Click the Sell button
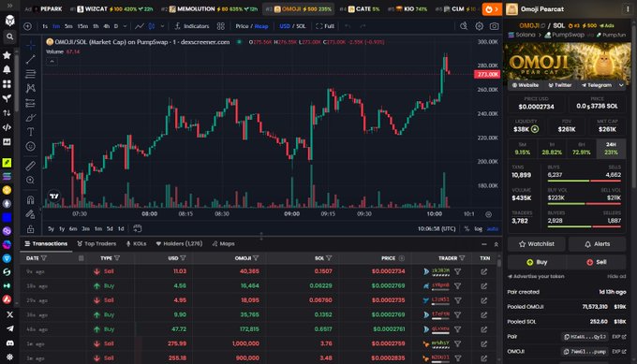Image resolution: width=637 pixels, height=364 pixels. [597, 262]
